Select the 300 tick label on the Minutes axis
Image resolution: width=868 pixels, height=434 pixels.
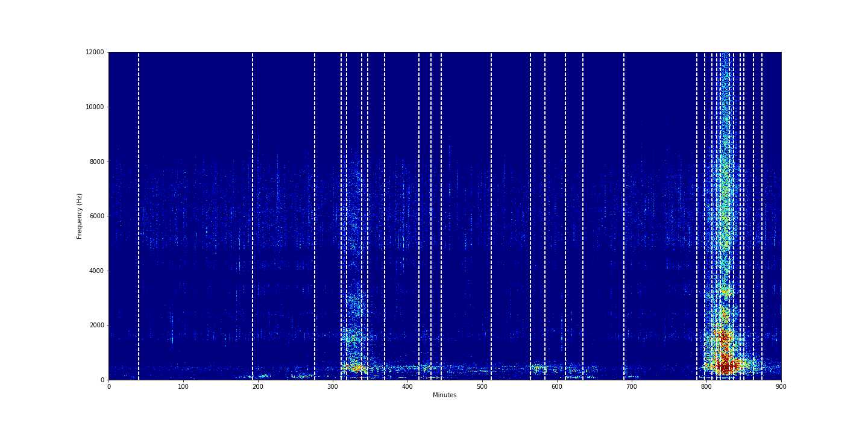(x=333, y=386)
